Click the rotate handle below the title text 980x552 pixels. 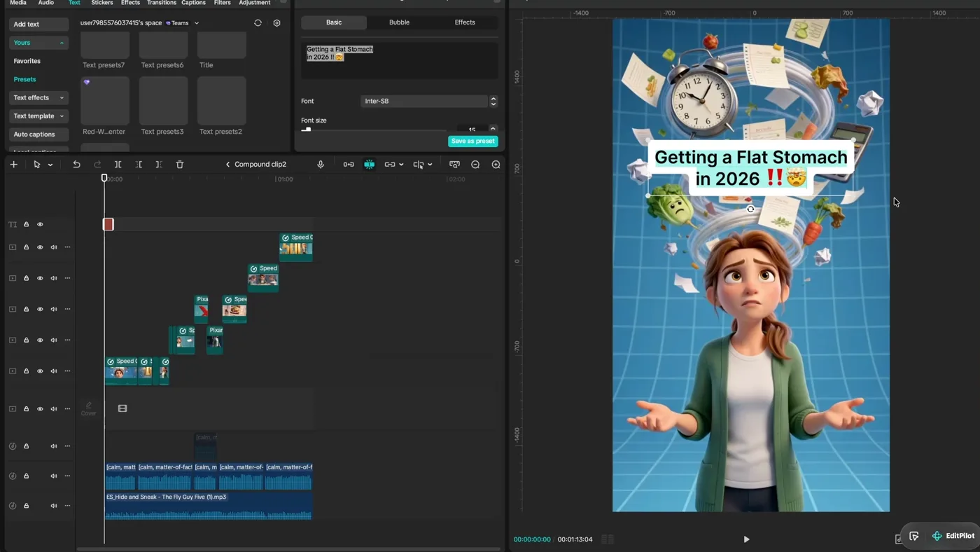pos(750,209)
